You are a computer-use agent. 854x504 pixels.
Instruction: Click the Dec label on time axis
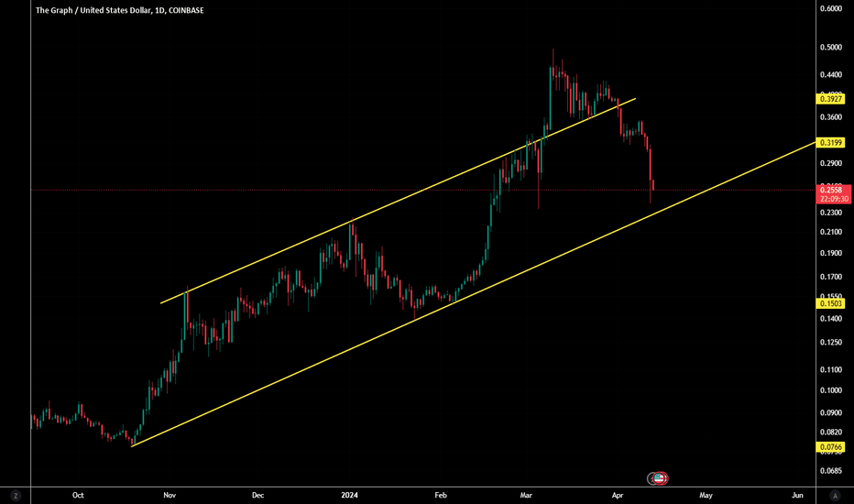(257, 495)
